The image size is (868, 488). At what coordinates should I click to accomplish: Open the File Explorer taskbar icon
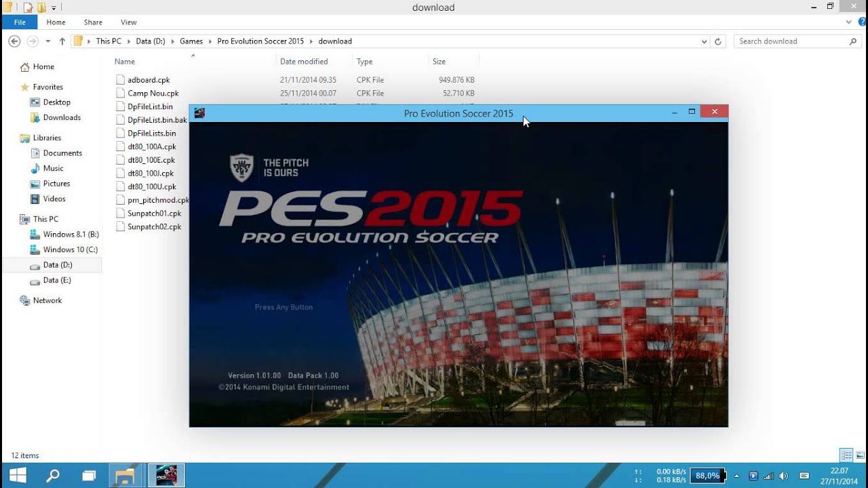(125, 475)
